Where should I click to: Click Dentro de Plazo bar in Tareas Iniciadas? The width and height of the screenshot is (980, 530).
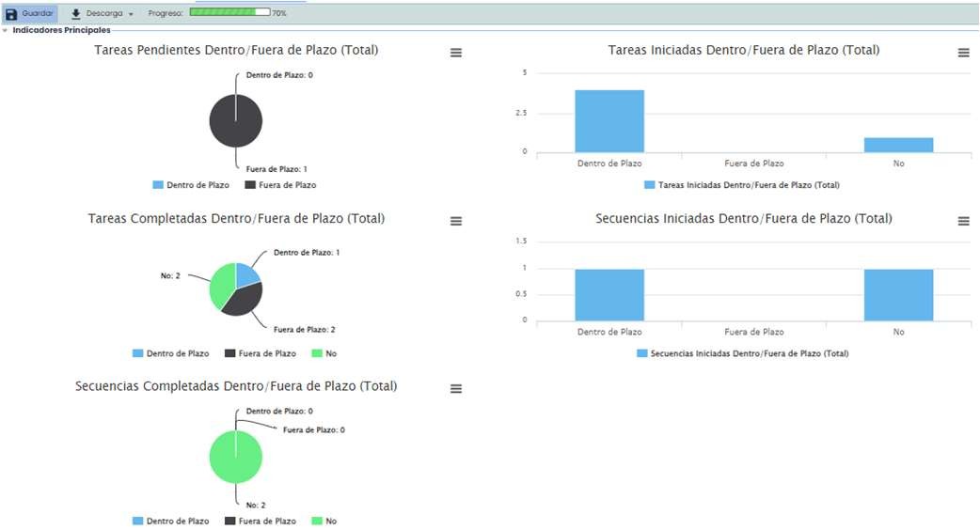(609, 121)
